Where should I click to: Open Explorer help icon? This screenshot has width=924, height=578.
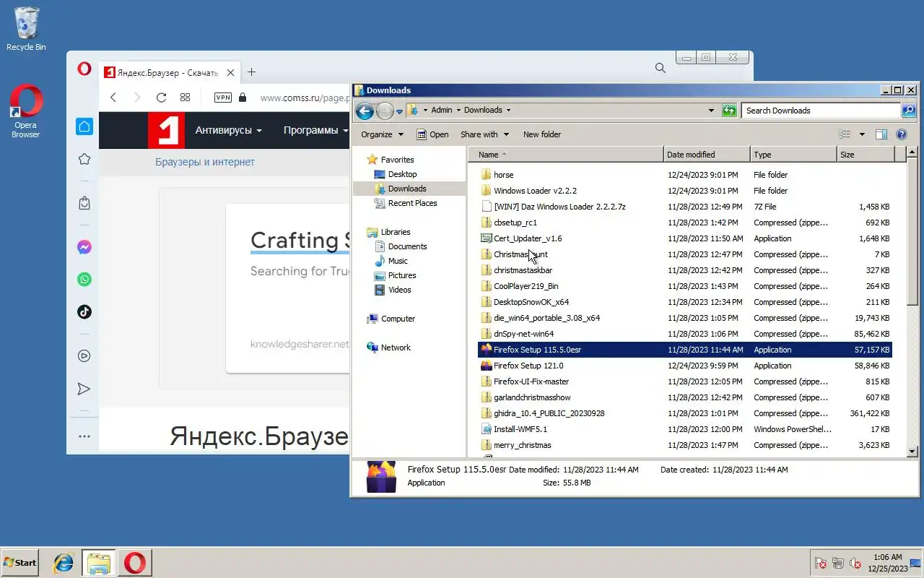pyautogui.click(x=901, y=134)
